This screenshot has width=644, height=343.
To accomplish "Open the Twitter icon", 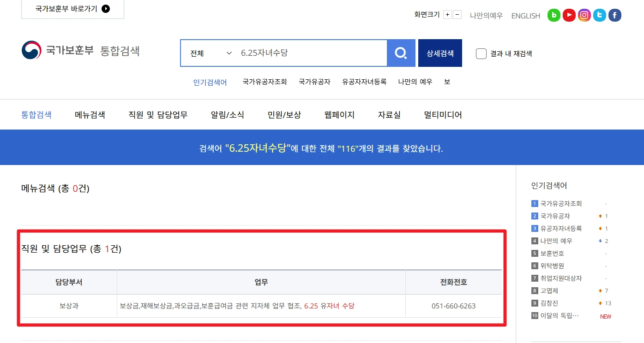I will click(x=599, y=15).
